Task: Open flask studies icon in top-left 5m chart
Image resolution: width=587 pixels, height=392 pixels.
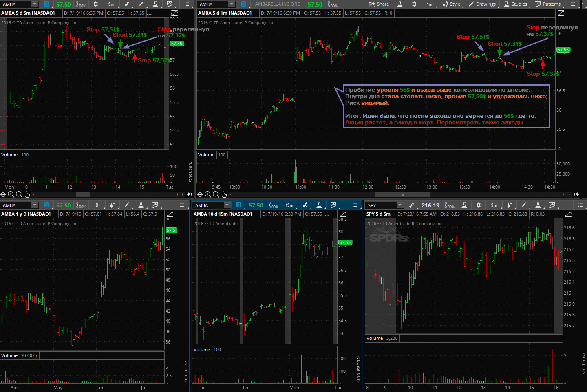Action: [x=155, y=4]
